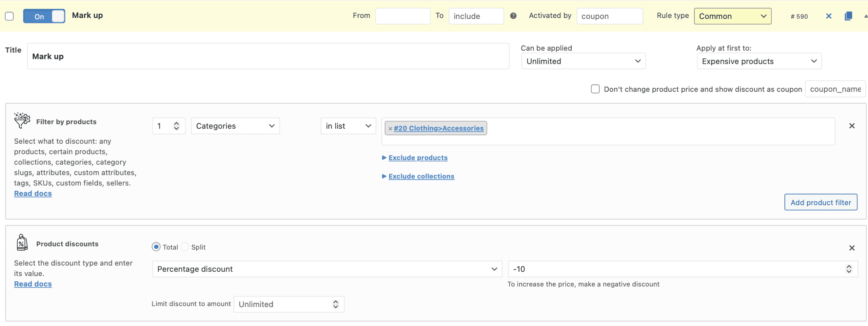Toggle the Mark up rule On switch
Image resolution: width=868 pixels, height=326 pixels.
[44, 16]
